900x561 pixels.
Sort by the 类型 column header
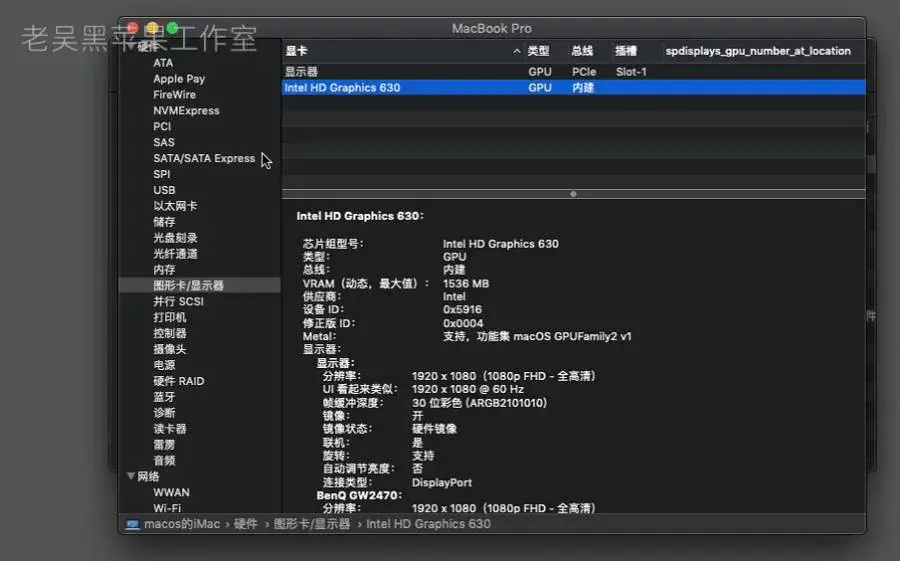coord(538,51)
